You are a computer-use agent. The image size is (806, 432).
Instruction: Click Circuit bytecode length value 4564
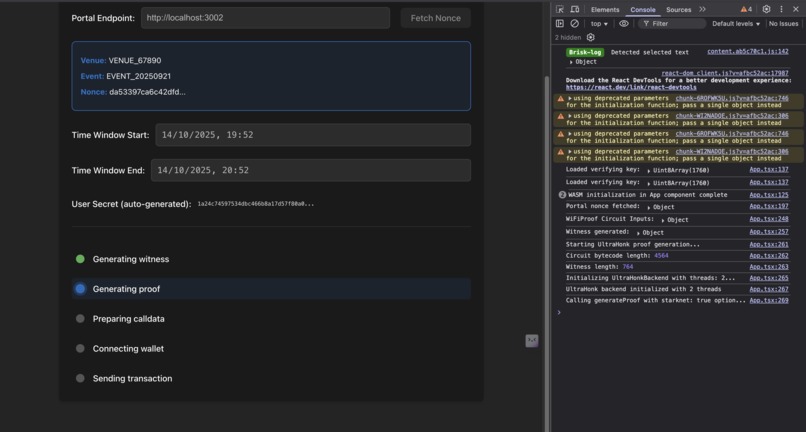(661, 256)
